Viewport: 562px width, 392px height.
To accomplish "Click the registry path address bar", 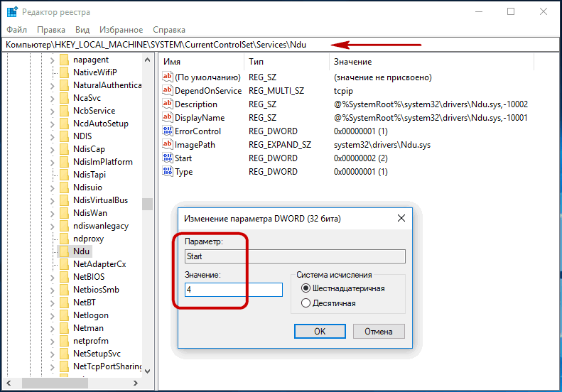I will 281,45.
